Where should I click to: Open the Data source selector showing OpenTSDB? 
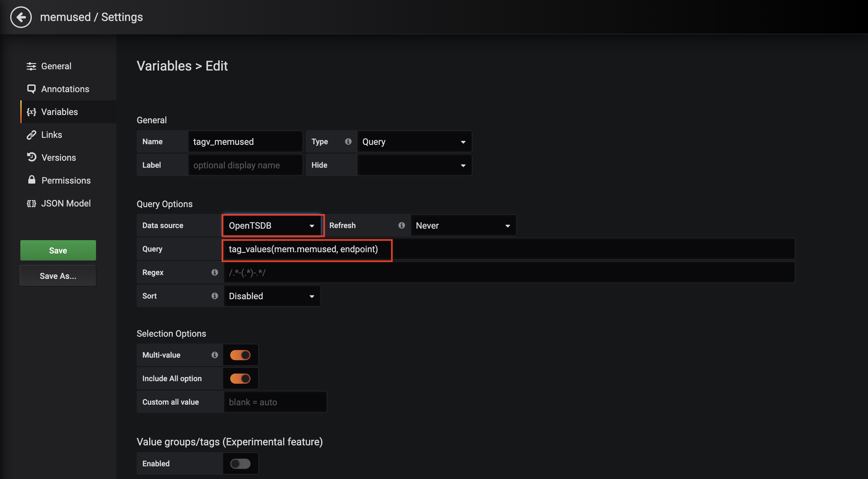[272, 226]
